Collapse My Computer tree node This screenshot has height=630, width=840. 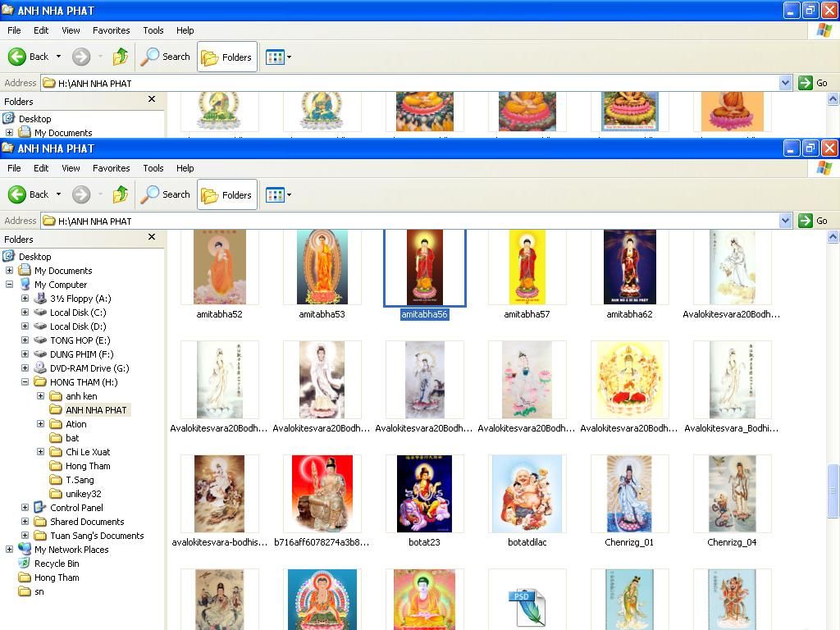tap(9, 285)
